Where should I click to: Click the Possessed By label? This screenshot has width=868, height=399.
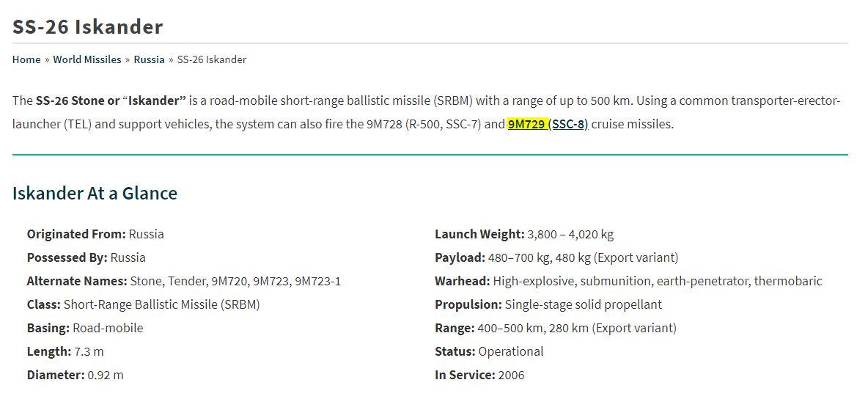click(67, 257)
